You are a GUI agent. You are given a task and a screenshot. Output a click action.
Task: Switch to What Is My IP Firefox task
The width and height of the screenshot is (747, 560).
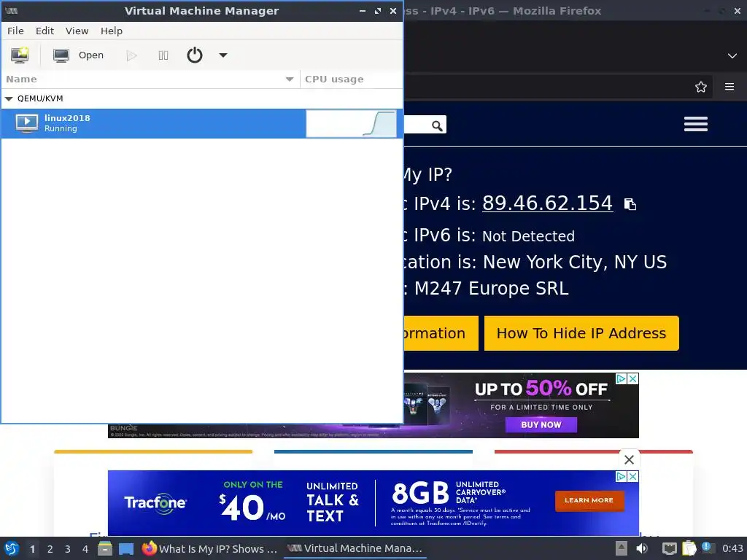209,548
